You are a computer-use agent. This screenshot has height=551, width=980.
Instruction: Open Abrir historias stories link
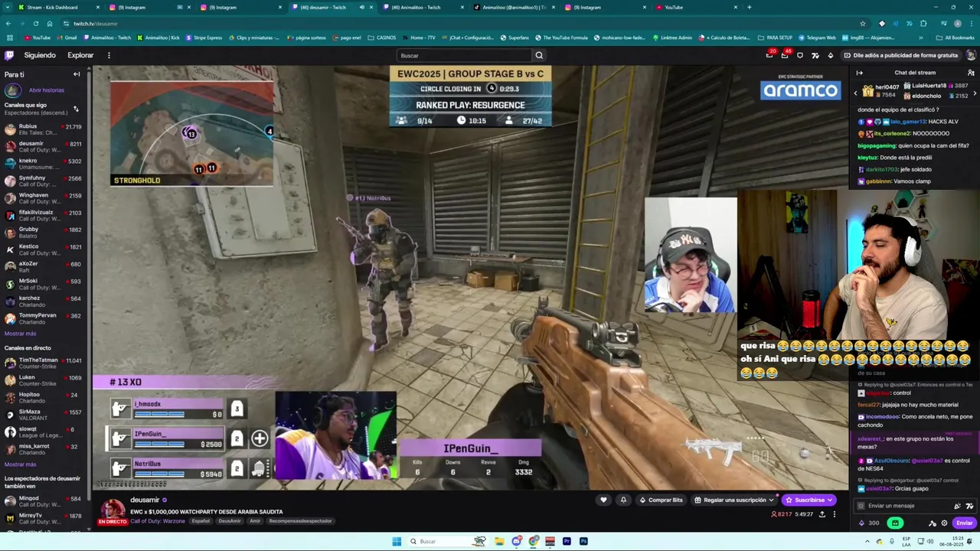click(x=47, y=90)
